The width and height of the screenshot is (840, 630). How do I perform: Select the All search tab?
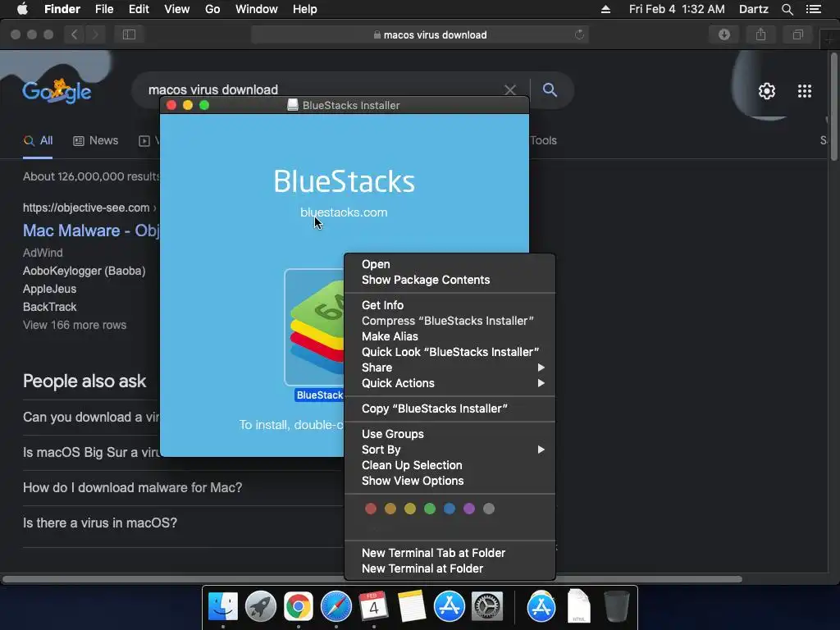coord(38,140)
